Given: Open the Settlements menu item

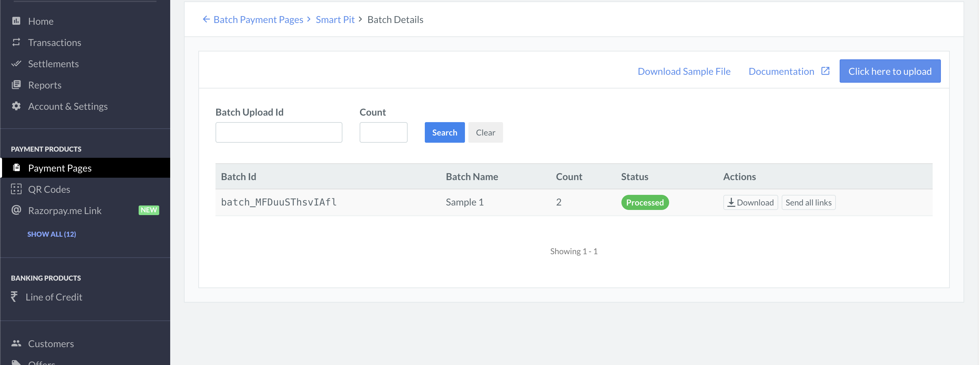Looking at the screenshot, I should click(53, 63).
